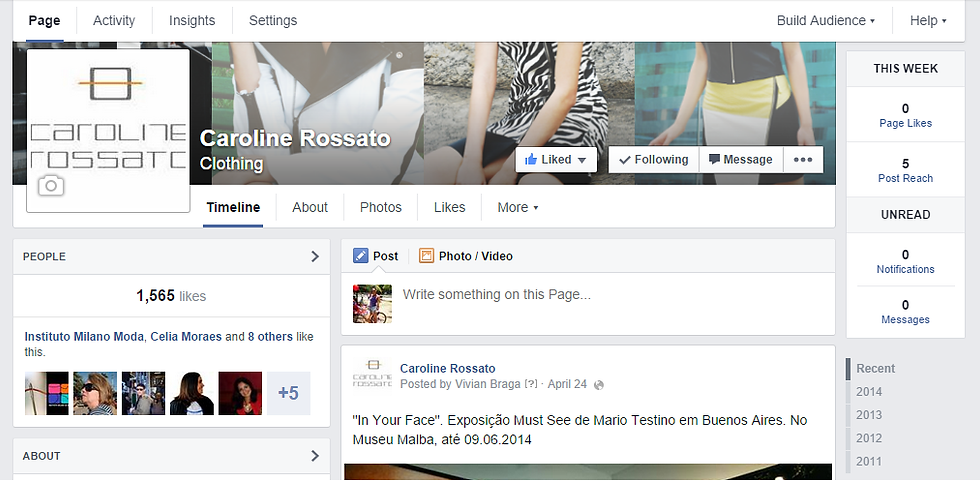980x481 pixels.
Task: Send a message with the Message button
Action: tap(741, 160)
